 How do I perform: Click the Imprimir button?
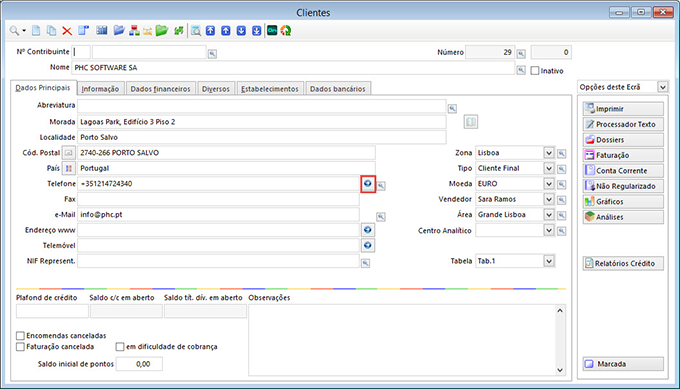point(623,109)
